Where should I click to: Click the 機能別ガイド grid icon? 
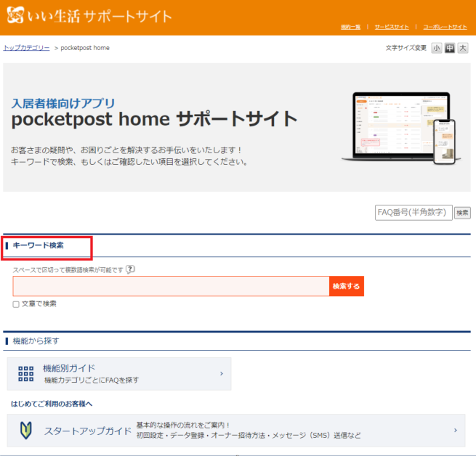26,374
